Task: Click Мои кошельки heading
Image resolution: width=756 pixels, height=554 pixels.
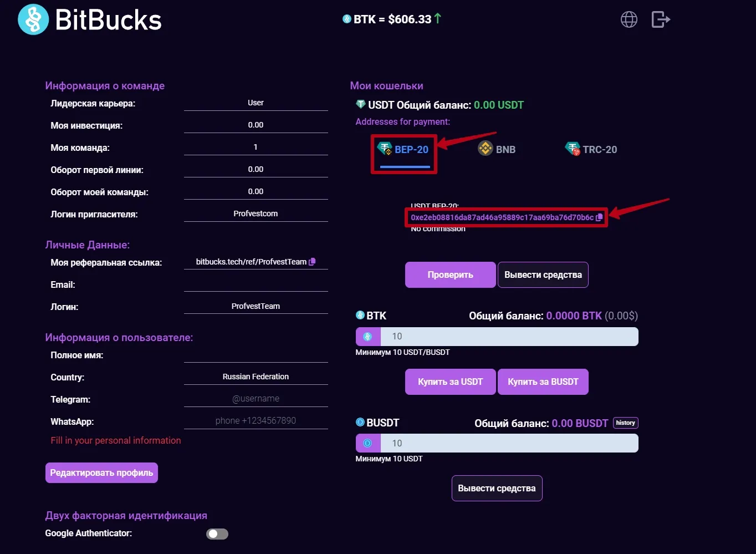Action: [386, 85]
